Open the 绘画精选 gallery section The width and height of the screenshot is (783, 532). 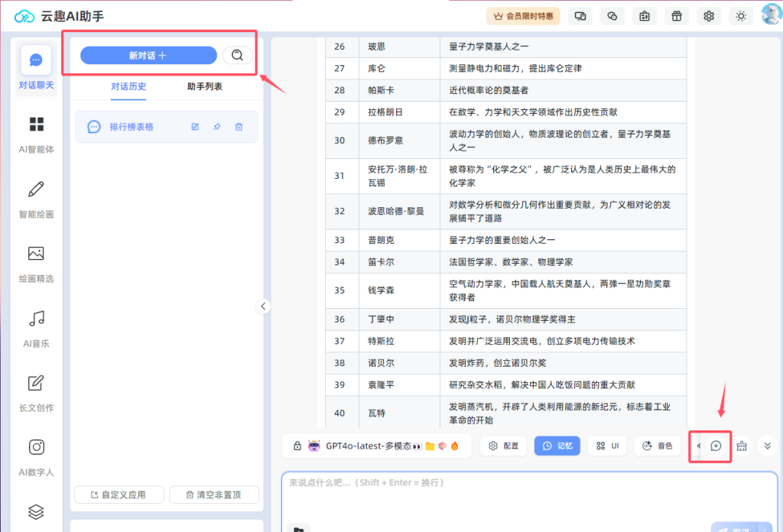tap(36, 264)
